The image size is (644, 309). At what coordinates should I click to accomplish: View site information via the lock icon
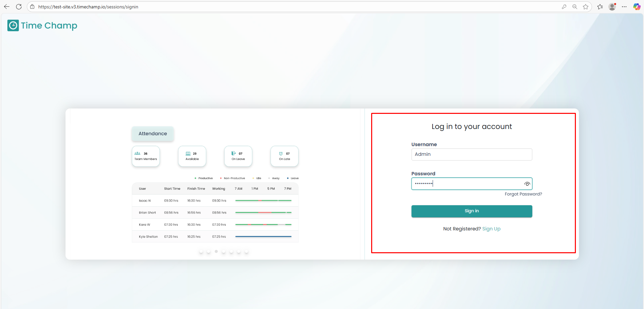32,7
